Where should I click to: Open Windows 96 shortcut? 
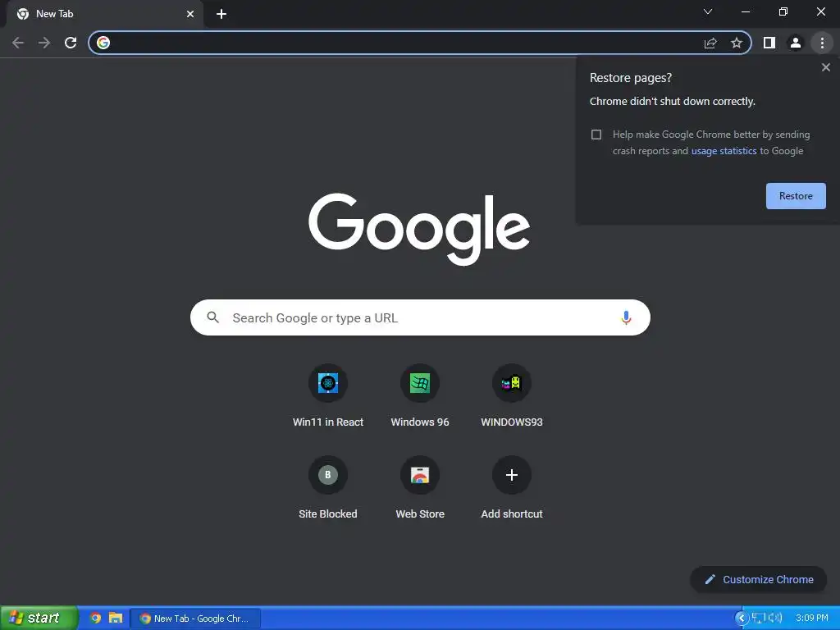(x=420, y=395)
